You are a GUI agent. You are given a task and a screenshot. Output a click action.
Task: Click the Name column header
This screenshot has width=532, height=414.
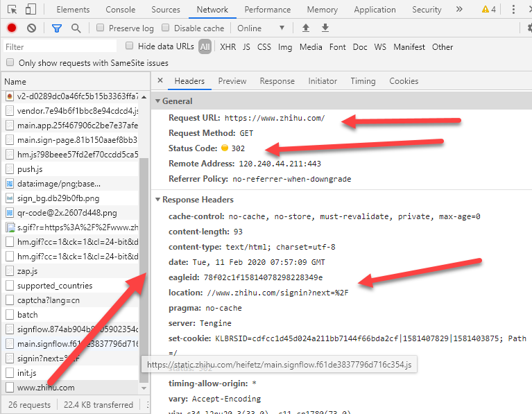[x=76, y=82]
